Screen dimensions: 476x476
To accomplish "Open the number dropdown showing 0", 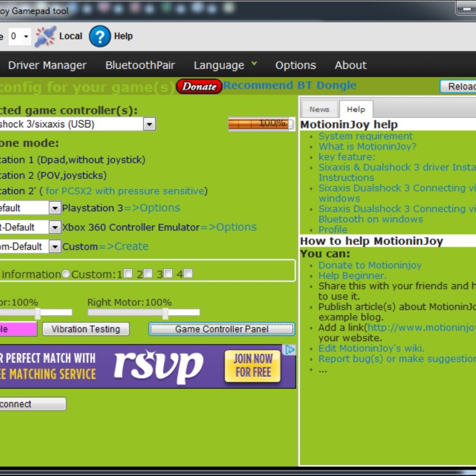I will (20, 36).
